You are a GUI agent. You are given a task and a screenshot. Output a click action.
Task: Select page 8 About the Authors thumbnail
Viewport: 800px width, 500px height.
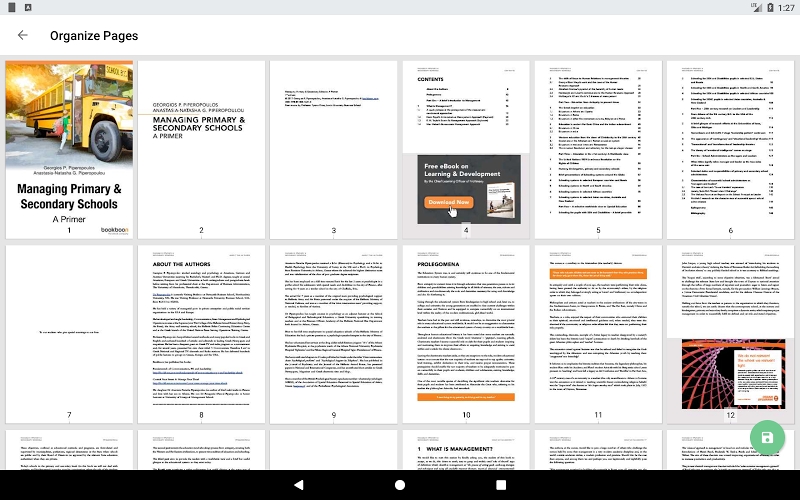point(202,334)
